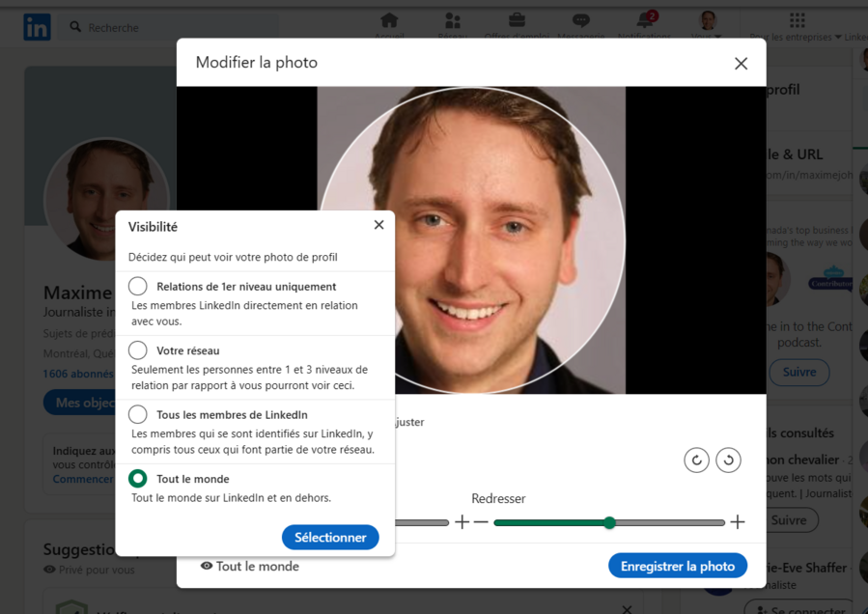The image size is (868, 614).
Task: Select the Tout le monde radio option
Action: (x=138, y=479)
